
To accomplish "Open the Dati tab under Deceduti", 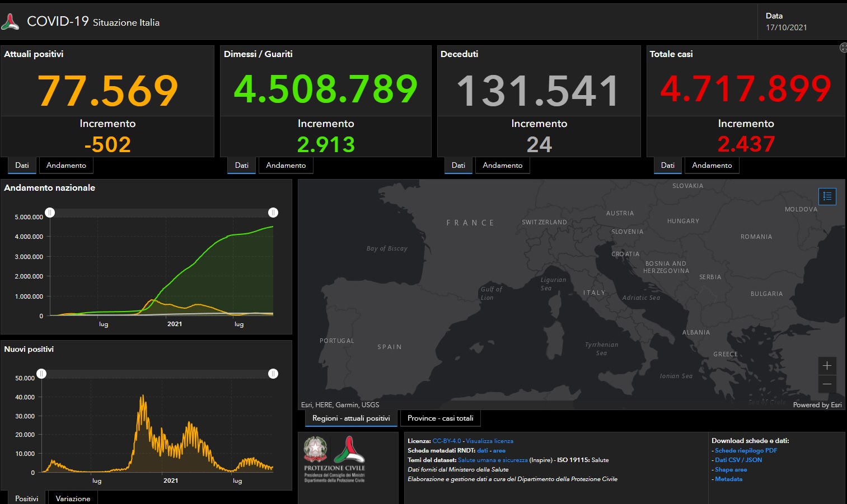I will pyautogui.click(x=458, y=165).
